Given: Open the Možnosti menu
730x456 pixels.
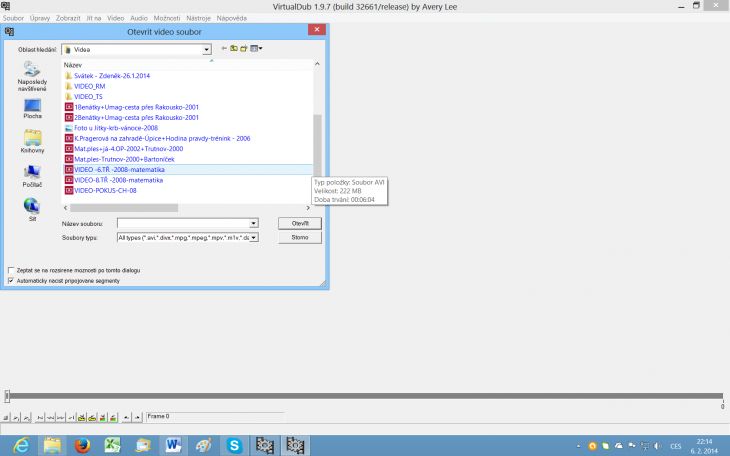Looking at the screenshot, I should pos(167,18).
